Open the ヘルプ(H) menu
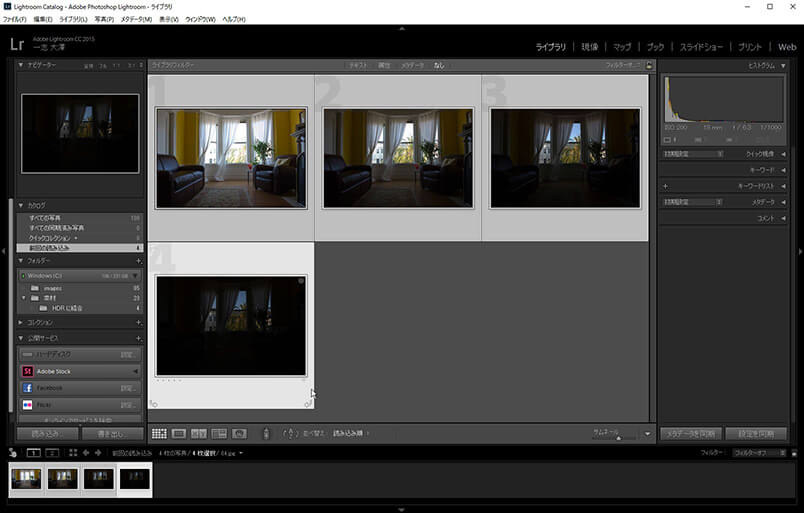 pyautogui.click(x=234, y=19)
